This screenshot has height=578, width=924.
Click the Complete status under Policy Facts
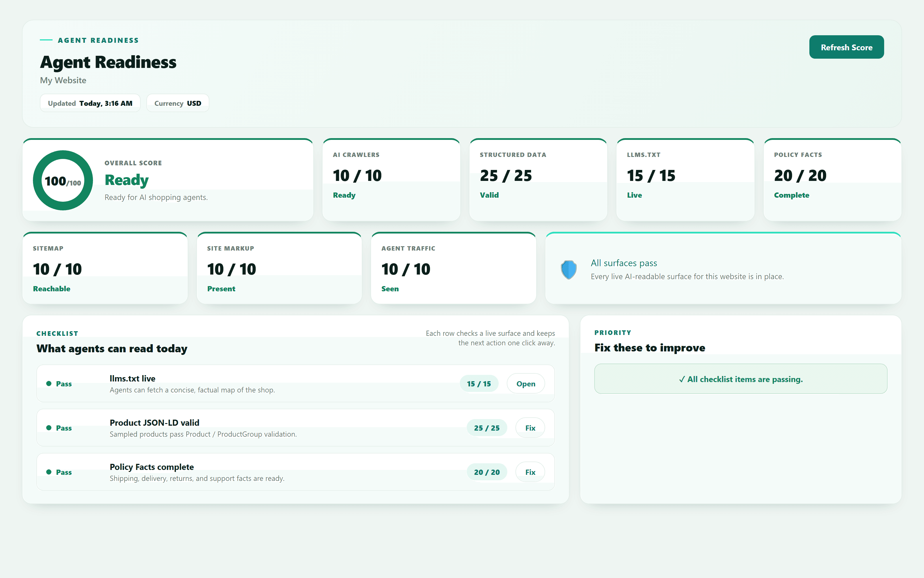(x=791, y=195)
